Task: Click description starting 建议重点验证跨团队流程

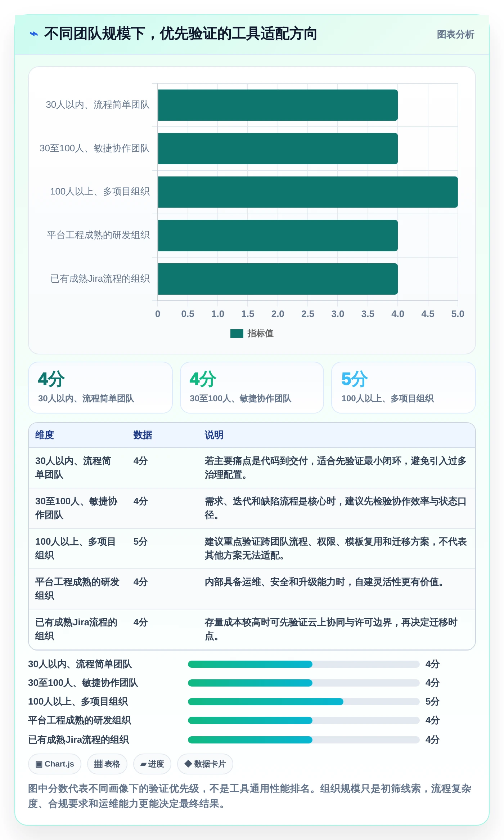Action: click(x=336, y=549)
